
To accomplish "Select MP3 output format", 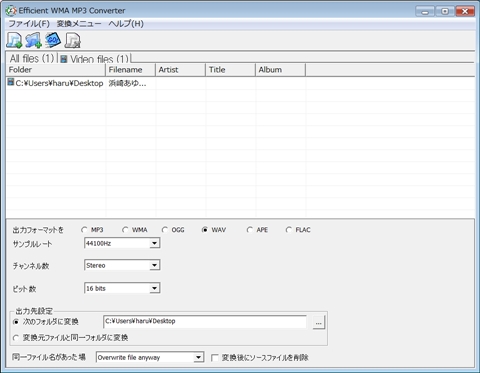I will [84, 230].
